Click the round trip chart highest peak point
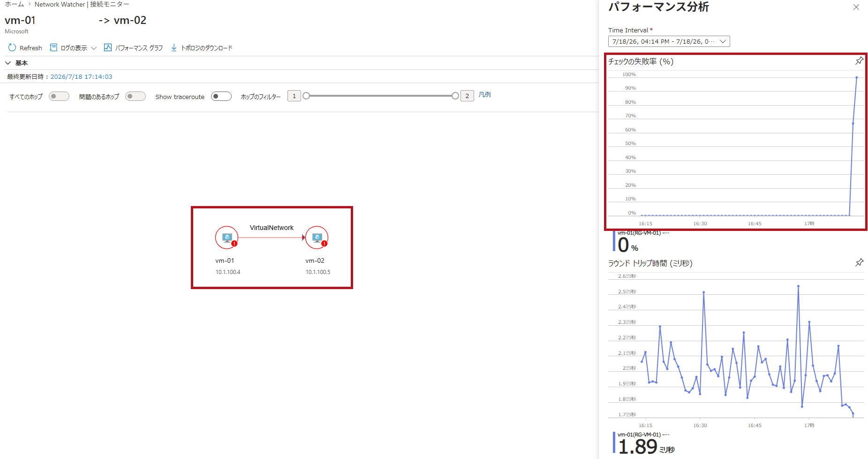This screenshot has height=459, width=868. click(x=798, y=286)
